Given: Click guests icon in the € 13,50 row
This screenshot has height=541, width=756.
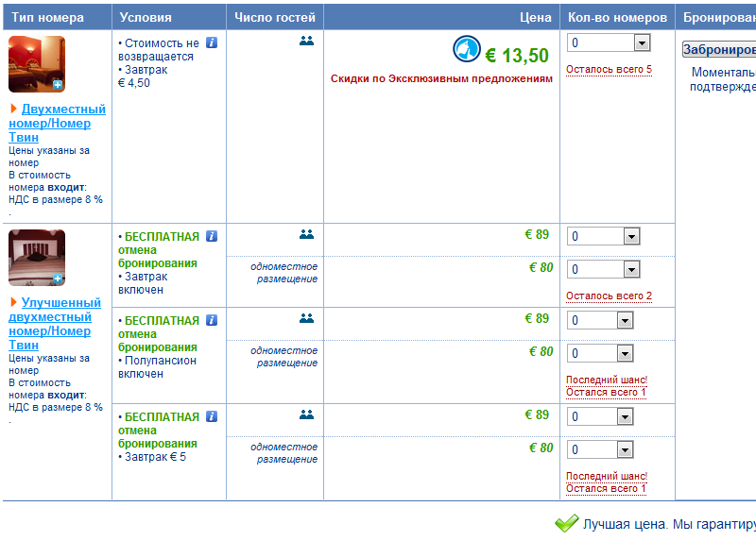Looking at the screenshot, I should [306, 41].
